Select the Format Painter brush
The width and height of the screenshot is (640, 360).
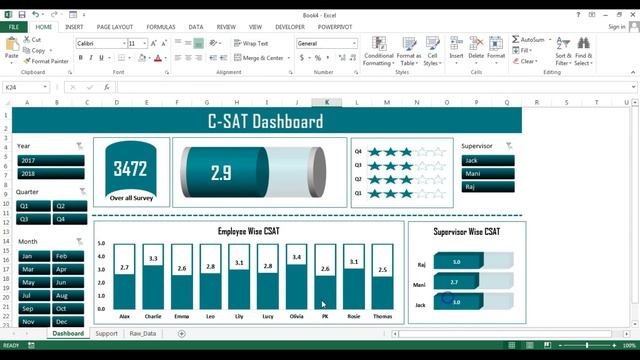(x=27, y=61)
